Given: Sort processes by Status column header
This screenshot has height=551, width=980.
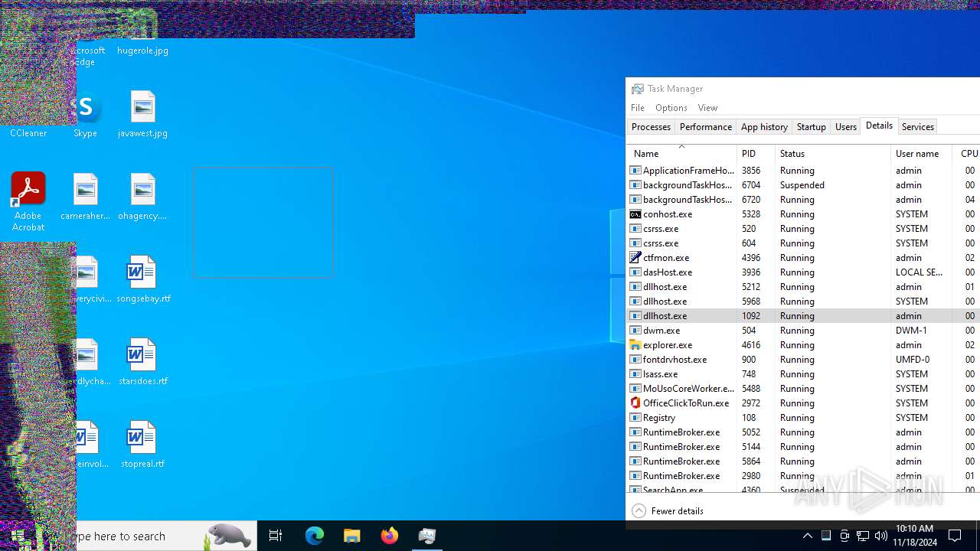Looking at the screenshot, I should (833, 153).
